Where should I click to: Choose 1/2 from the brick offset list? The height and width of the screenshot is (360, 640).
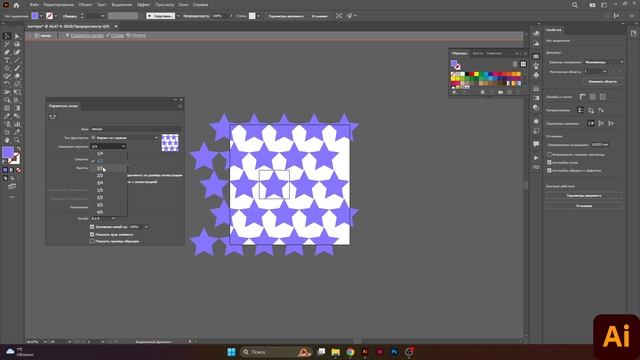click(100, 168)
